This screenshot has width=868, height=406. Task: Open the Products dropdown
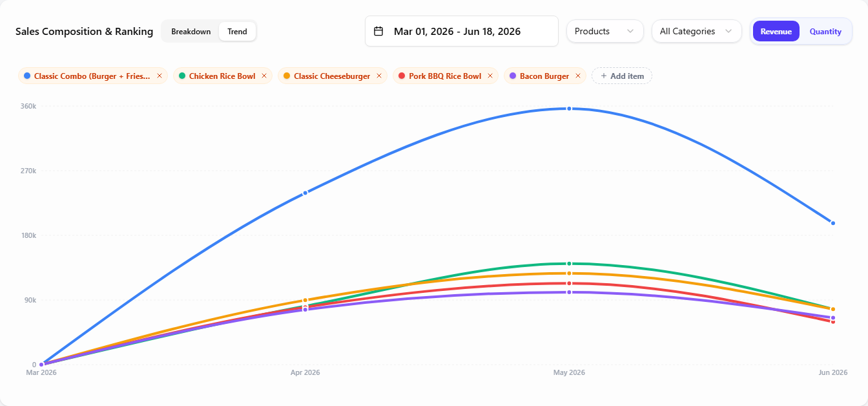[x=605, y=31]
